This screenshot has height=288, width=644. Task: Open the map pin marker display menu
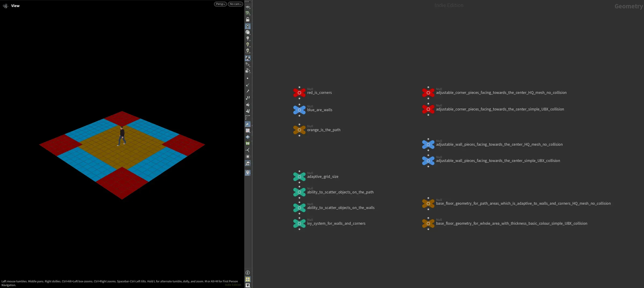248,172
